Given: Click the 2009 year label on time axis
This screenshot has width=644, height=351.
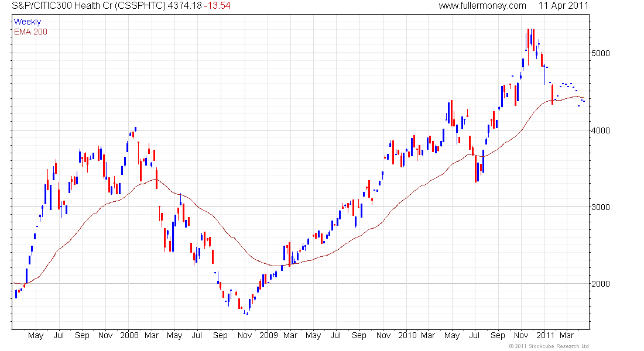Looking at the screenshot, I should [x=269, y=335].
